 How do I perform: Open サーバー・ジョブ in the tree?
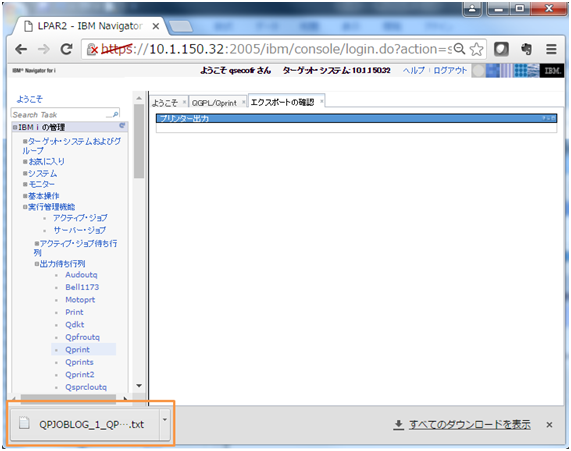[x=80, y=230]
